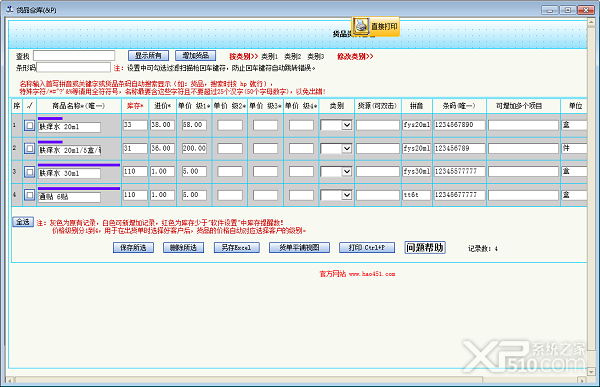Click the 直接打印 printer icon
This screenshot has height=387, width=600.
point(361,26)
